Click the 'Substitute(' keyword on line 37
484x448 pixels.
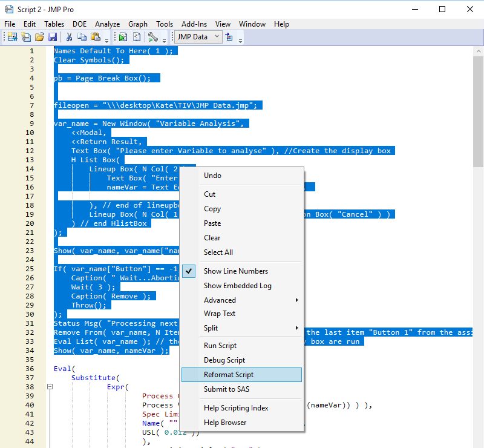point(96,378)
